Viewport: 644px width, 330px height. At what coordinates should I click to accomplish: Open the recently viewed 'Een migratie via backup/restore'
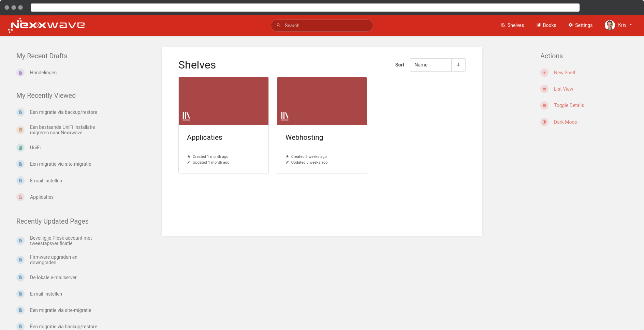pyautogui.click(x=63, y=112)
